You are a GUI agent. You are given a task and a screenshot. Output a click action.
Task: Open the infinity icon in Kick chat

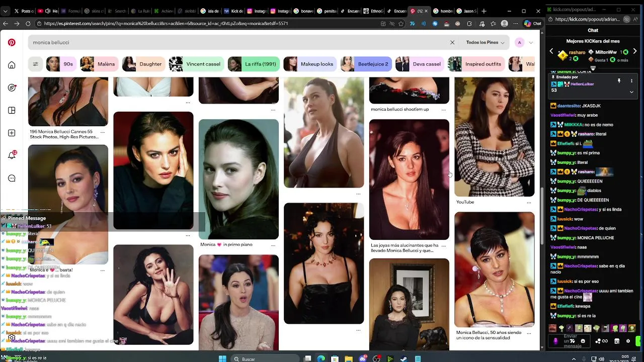(605, 341)
